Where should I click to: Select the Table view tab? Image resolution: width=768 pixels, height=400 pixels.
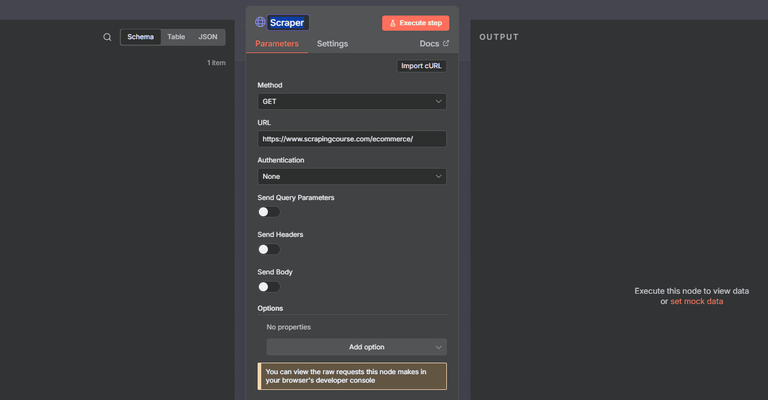click(x=176, y=37)
